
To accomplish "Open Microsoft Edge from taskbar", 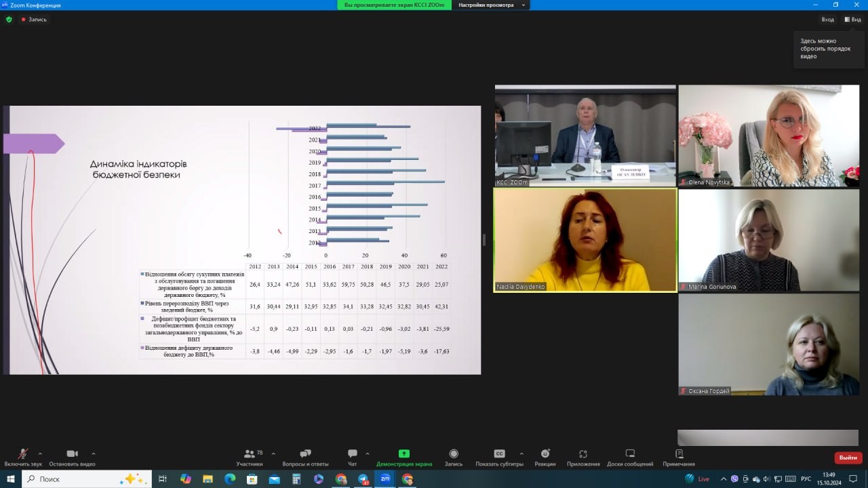I will pos(230,479).
